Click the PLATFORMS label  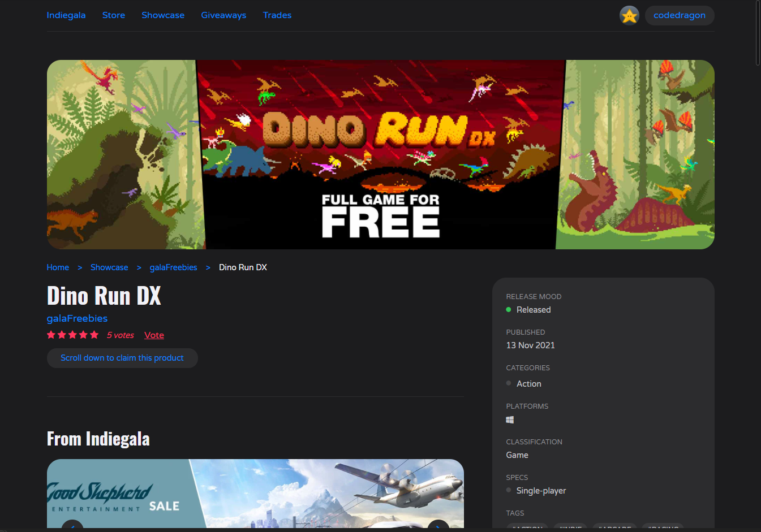point(527,406)
